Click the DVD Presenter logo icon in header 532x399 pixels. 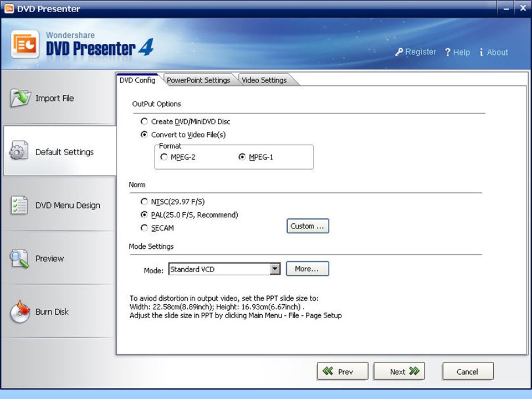point(25,44)
